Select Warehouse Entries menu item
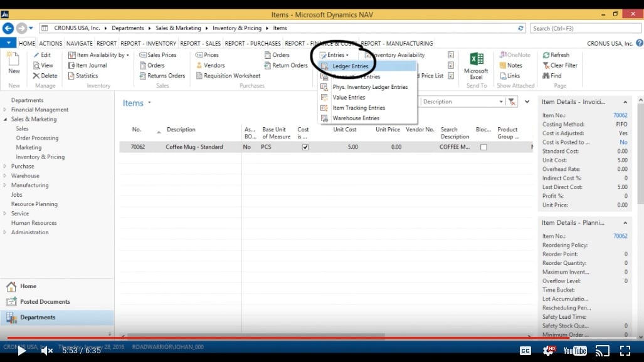The height and width of the screenshot is (362, 644). 368,118
